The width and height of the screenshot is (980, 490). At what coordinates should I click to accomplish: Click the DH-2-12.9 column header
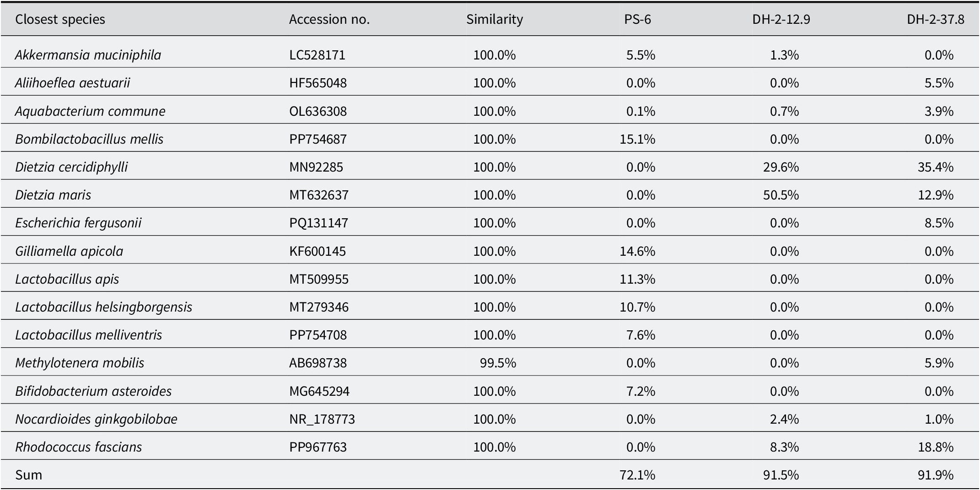click(781, 19)
